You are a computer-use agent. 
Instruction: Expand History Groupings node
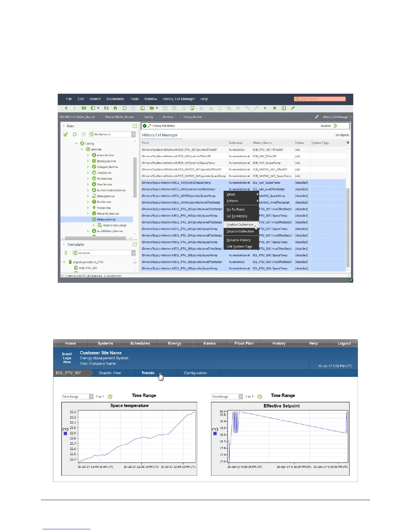pos(94,225)
